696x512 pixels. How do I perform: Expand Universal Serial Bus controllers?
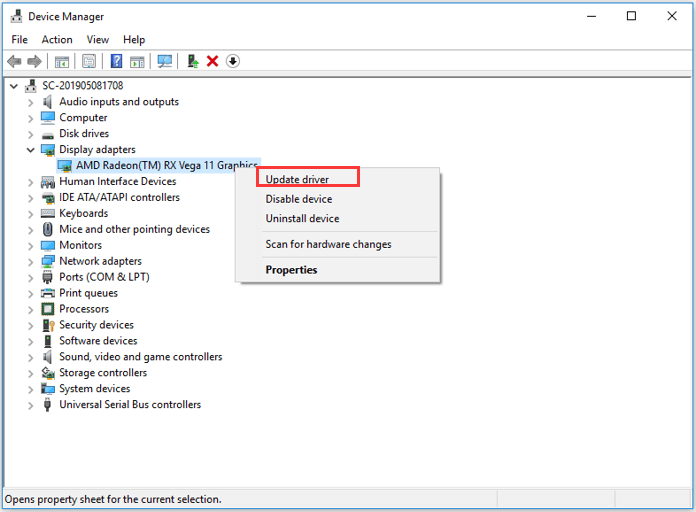pyautogui.click(x=31, y=405)
